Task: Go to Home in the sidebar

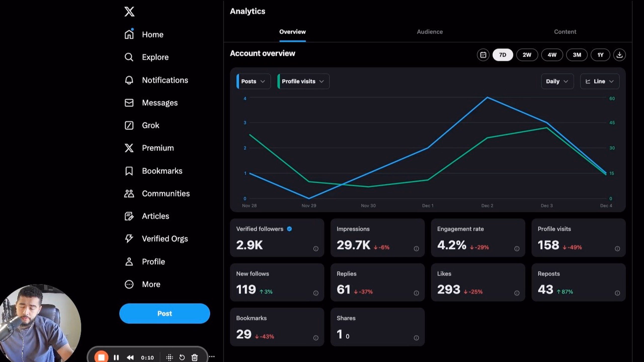Action: 144,34
